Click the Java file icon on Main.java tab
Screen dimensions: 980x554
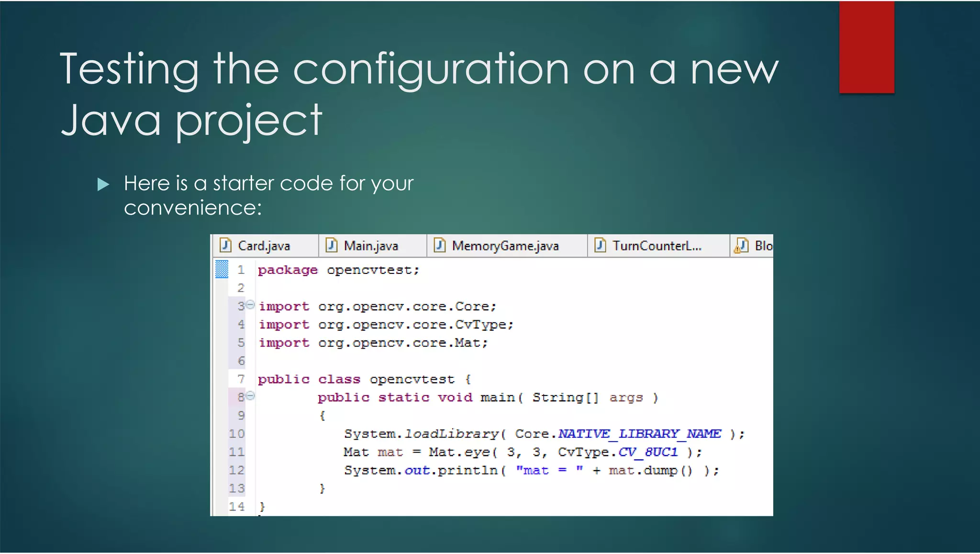[x=331, y=246]
